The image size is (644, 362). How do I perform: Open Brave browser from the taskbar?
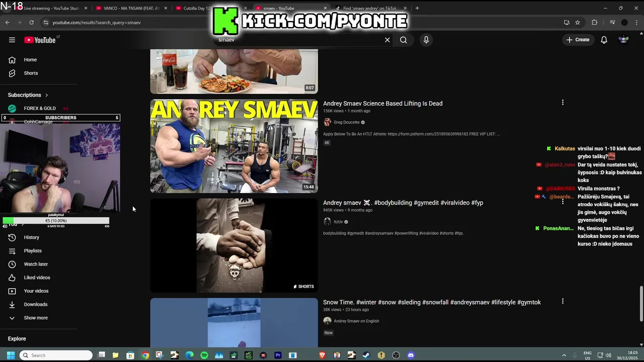322,355
